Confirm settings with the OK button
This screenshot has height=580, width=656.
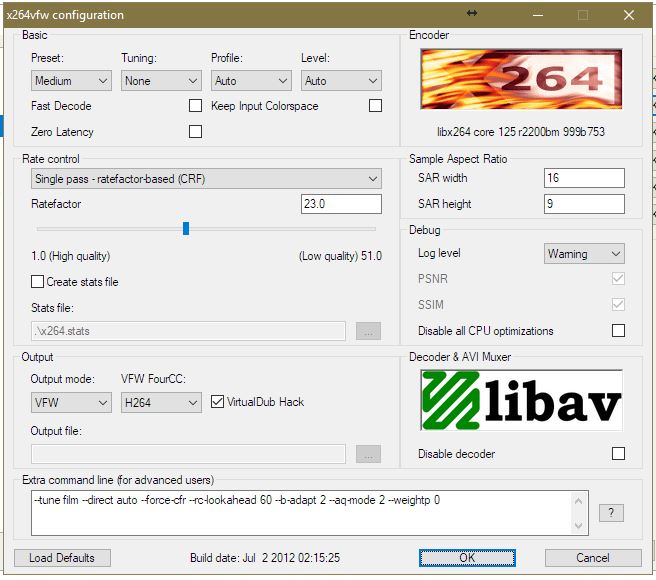pyautogui.click(x=467, y=558)
